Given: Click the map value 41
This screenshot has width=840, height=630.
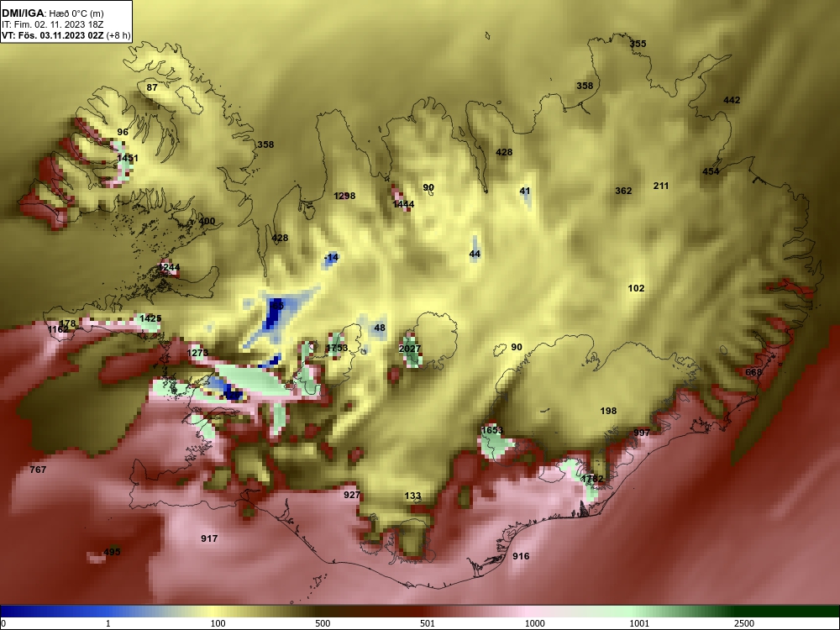Looking at the screenshot, I should 525,191.
